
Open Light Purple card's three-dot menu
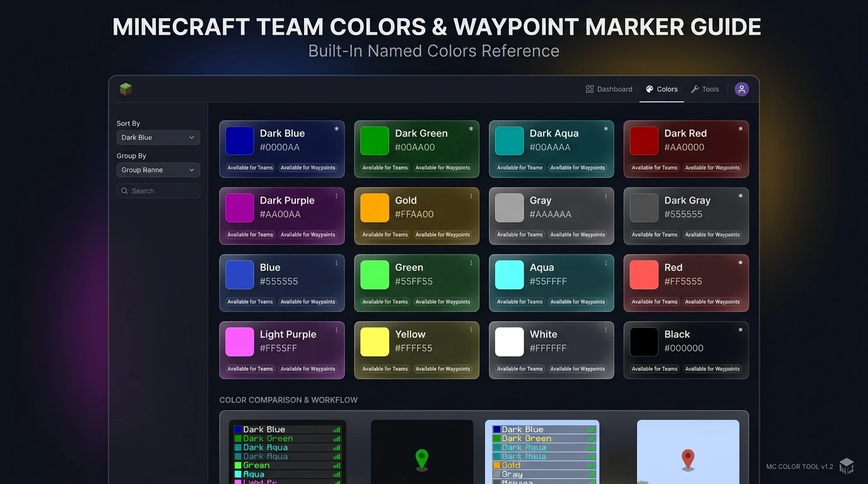tap(336, 330)
